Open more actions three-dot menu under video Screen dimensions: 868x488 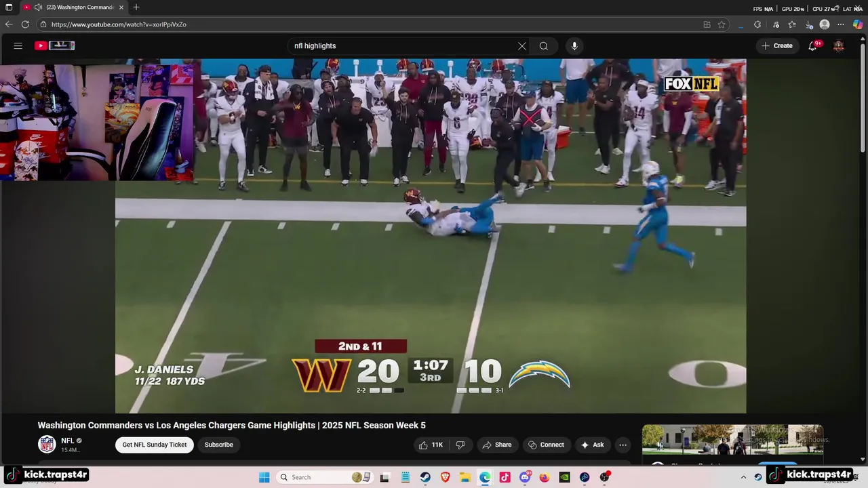pyautogui.click(x=623, y=445)
